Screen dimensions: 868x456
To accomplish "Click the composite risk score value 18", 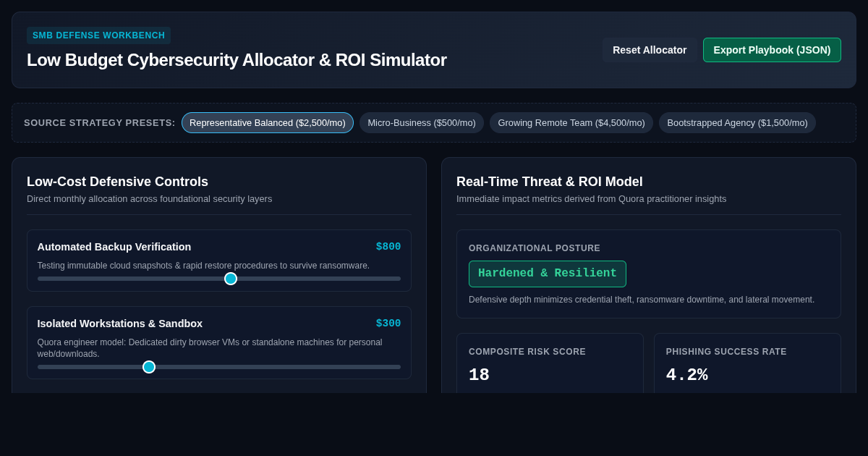I will (479, 375).
